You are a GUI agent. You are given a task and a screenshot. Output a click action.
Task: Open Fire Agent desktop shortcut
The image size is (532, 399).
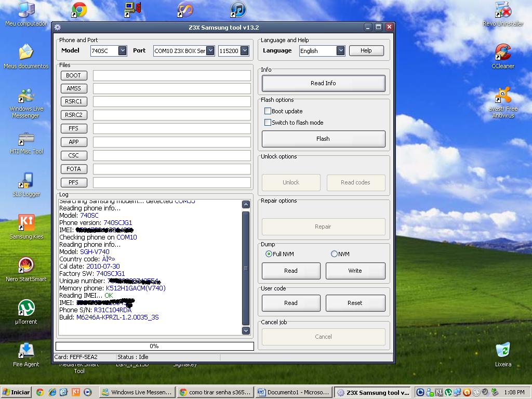pyautogui.click(x=26, y=355)
